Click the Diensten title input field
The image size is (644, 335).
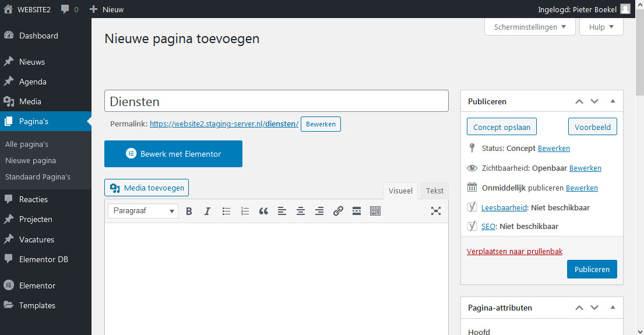click(276, 101)
